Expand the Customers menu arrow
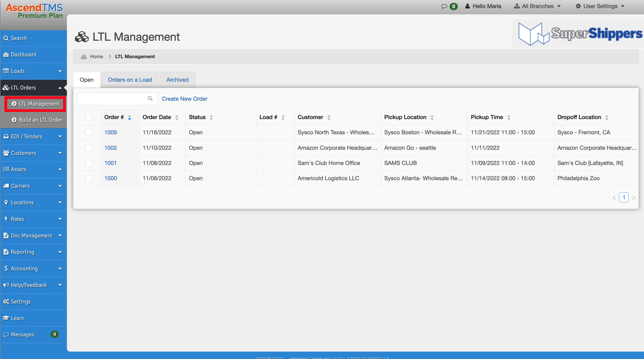 (60, 153)
